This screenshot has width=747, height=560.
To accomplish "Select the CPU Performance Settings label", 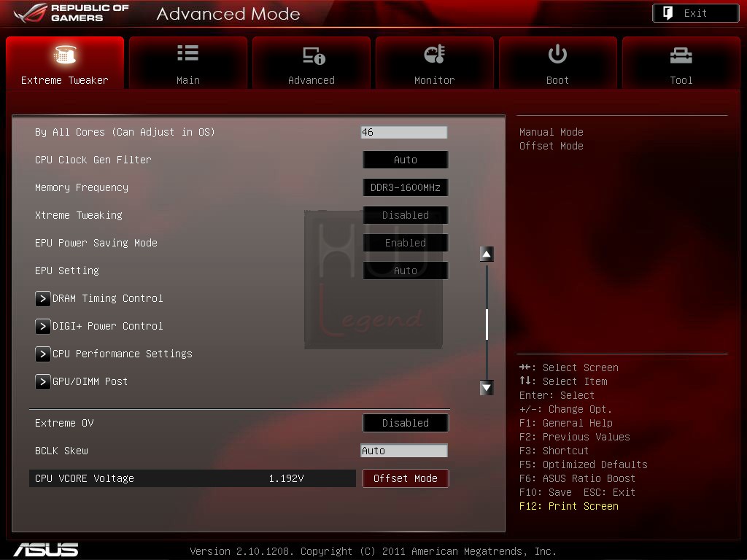I will pos(123,354).
